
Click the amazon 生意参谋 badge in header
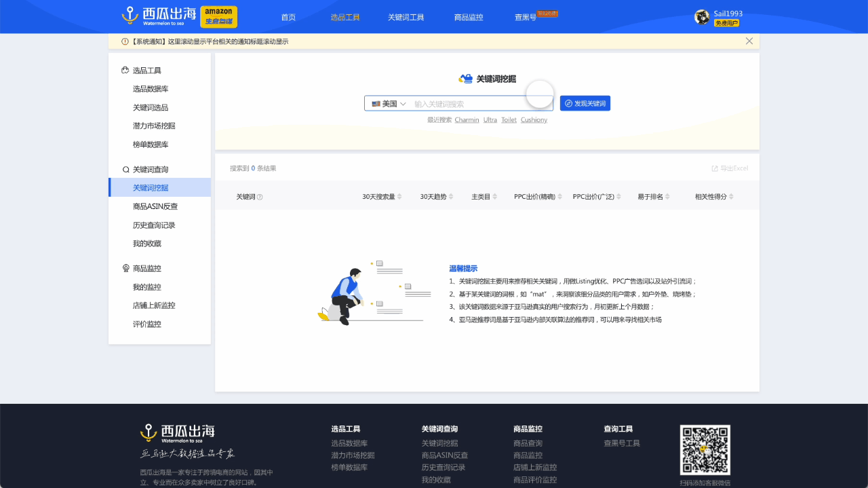219,16
